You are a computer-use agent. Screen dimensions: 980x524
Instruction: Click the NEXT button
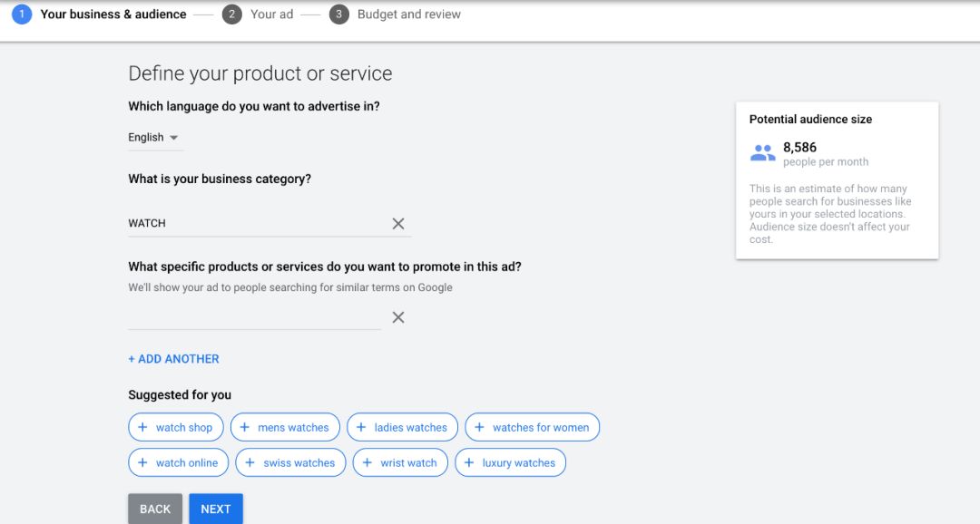point(216,509)
